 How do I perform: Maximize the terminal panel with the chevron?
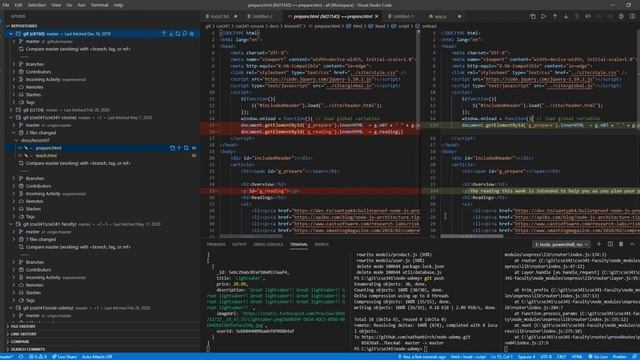coord(632,244)
